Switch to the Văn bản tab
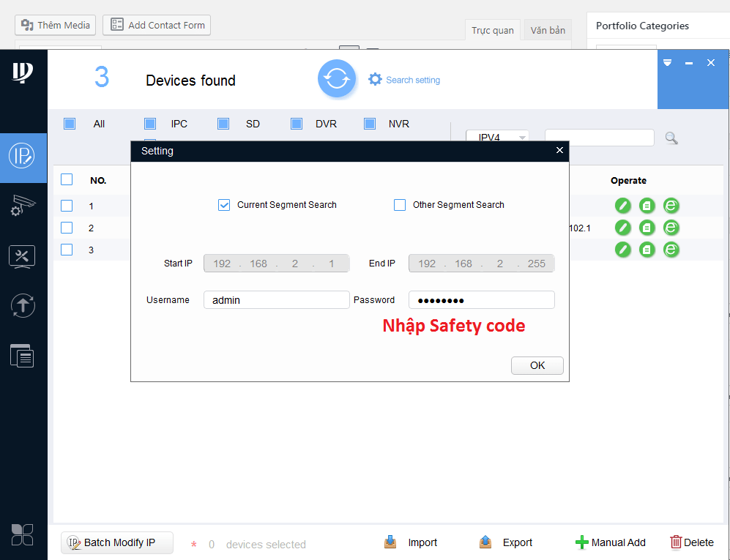 tap(548, 30)
